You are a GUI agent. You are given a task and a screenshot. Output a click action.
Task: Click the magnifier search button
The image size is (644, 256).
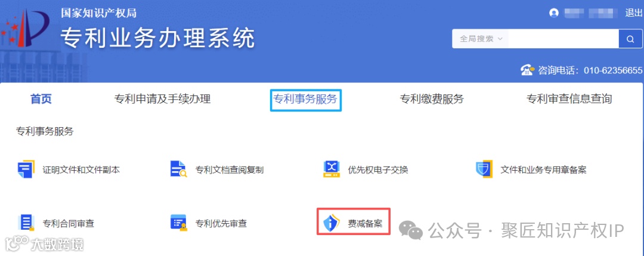(x=630, y=39)
